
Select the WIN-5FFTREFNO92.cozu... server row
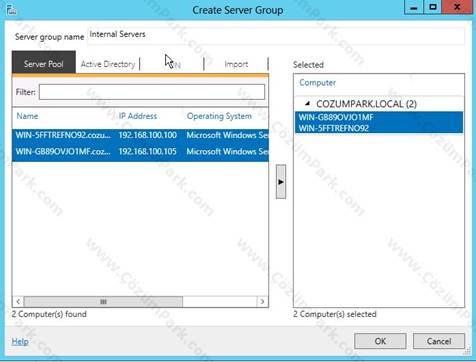tap(140, 135)
